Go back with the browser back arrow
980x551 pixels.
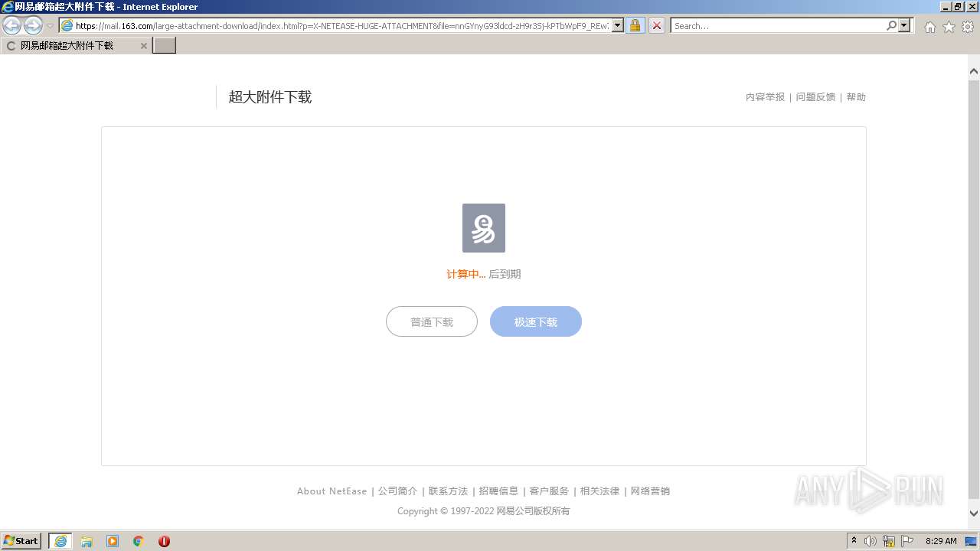point(12,26)
